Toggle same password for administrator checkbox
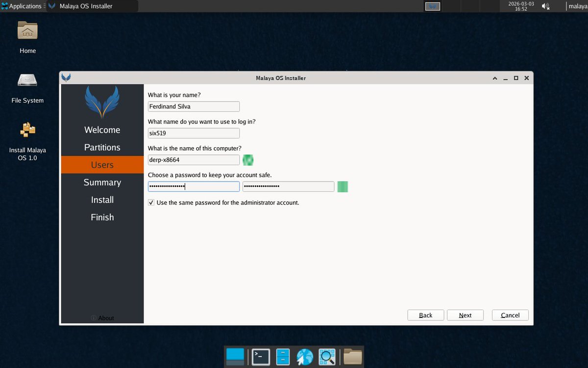The image size is (588, 368). pyautogui.click(x=151, y=202)
